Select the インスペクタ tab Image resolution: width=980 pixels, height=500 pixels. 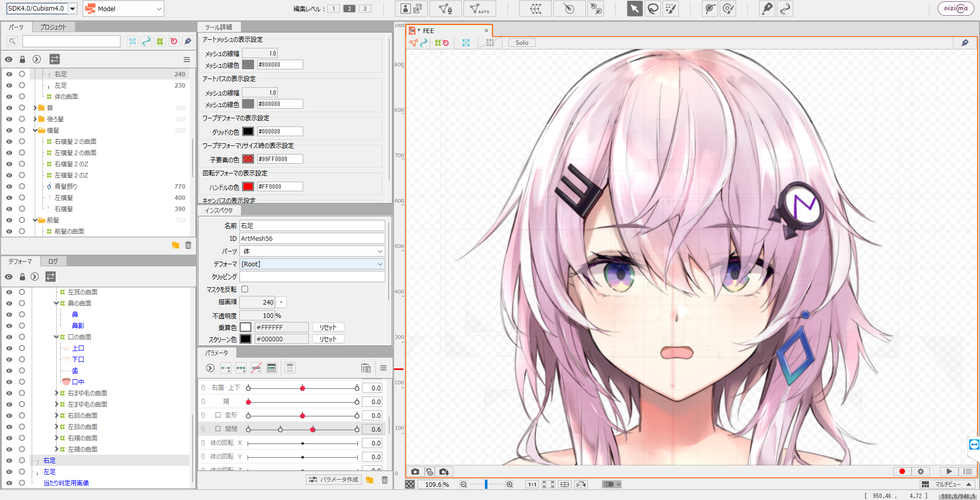click(219, 211)
